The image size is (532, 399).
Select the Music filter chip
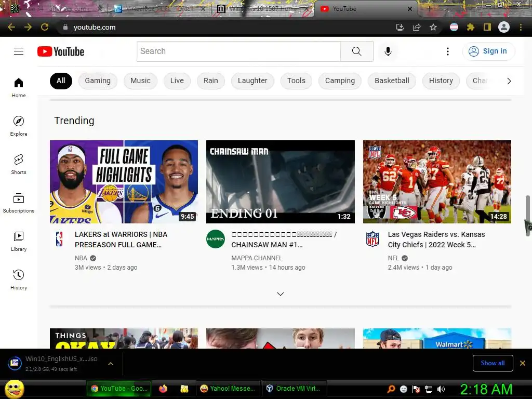point(140,81)
